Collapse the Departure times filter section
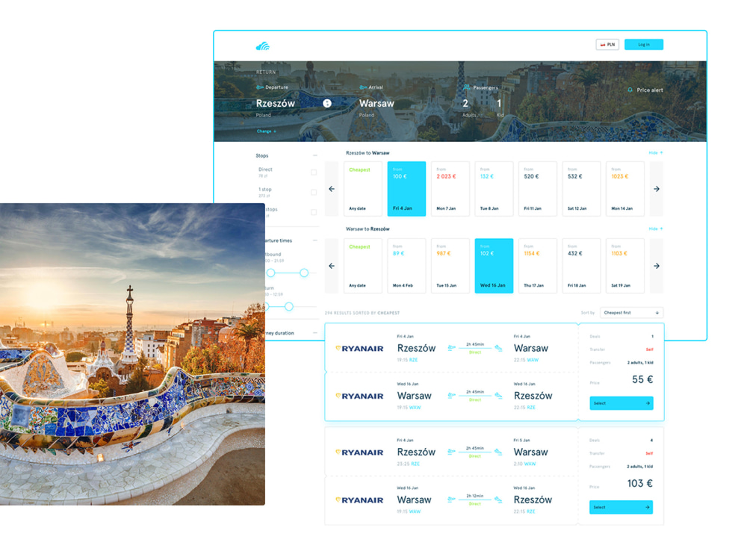This screenshot has height=560, width=747. pyautogui.click(x=315, y=240)
